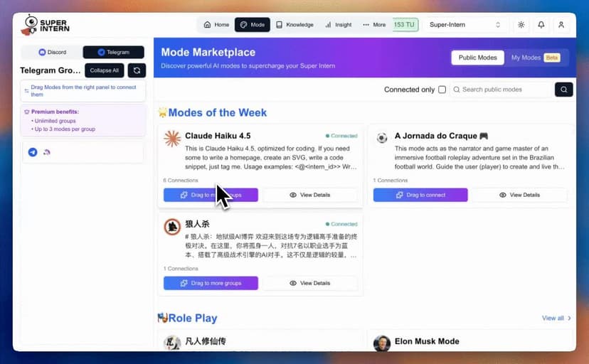The height and width of the screenshot is (364, 589).
Task: Click the search magnifier button
Action: (x=563, y=90)
